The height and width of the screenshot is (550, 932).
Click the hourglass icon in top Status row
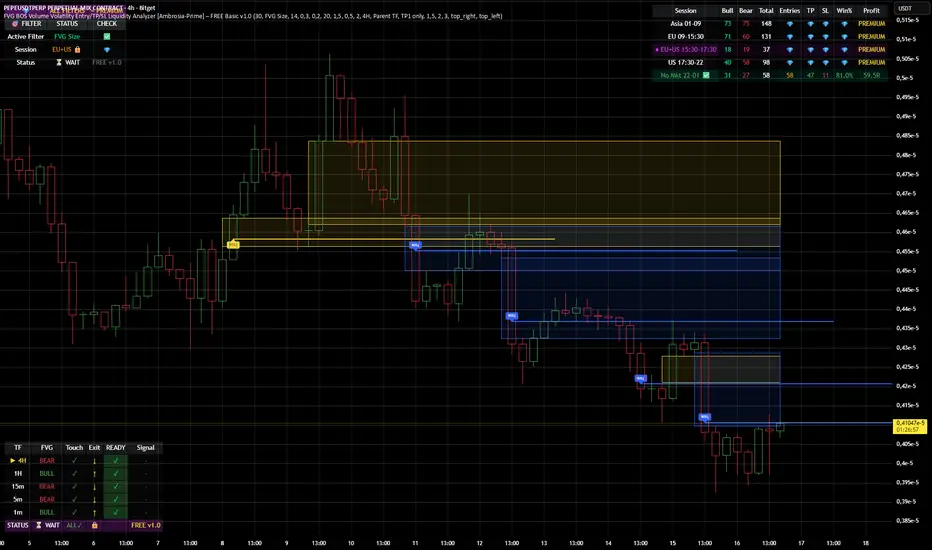[x=59, y=62]
